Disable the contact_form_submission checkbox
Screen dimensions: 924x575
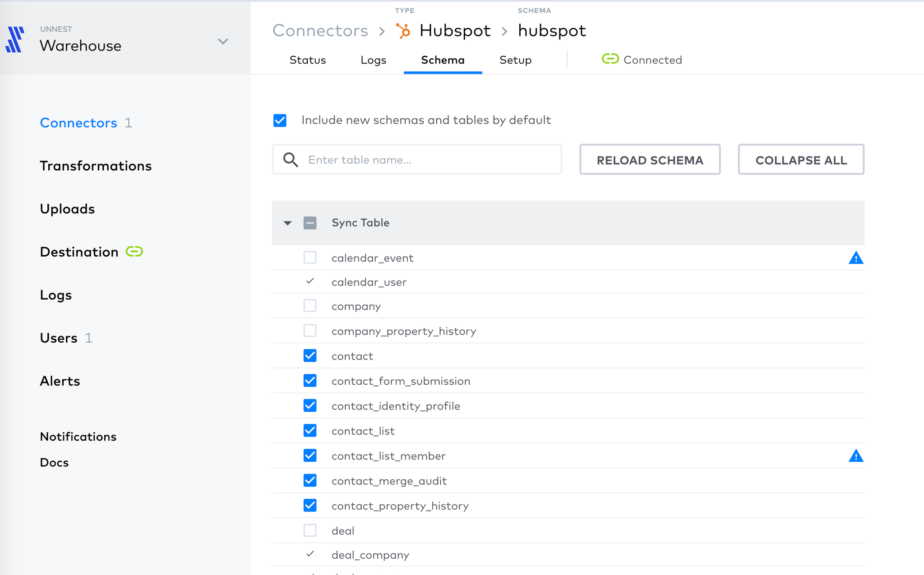[x=310, y=381]
